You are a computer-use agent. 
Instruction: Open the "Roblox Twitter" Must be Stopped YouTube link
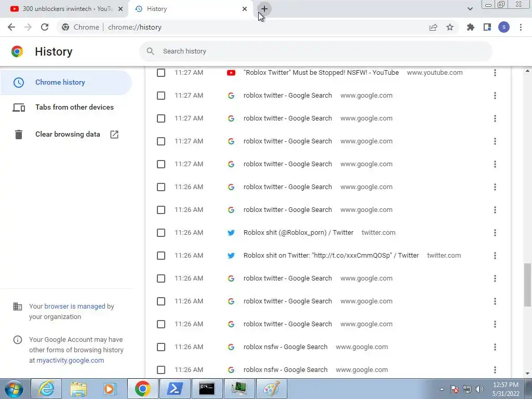[x=321, y=73]
